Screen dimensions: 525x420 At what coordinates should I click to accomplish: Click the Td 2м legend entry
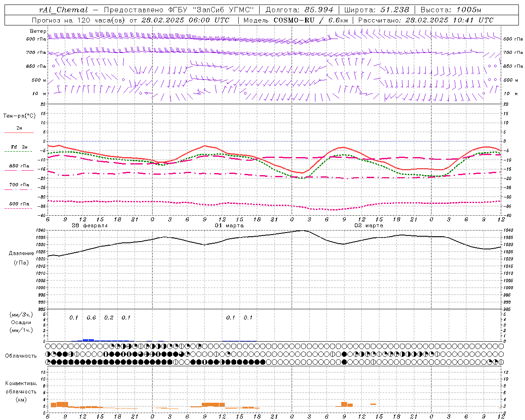(x=19, y=147)
